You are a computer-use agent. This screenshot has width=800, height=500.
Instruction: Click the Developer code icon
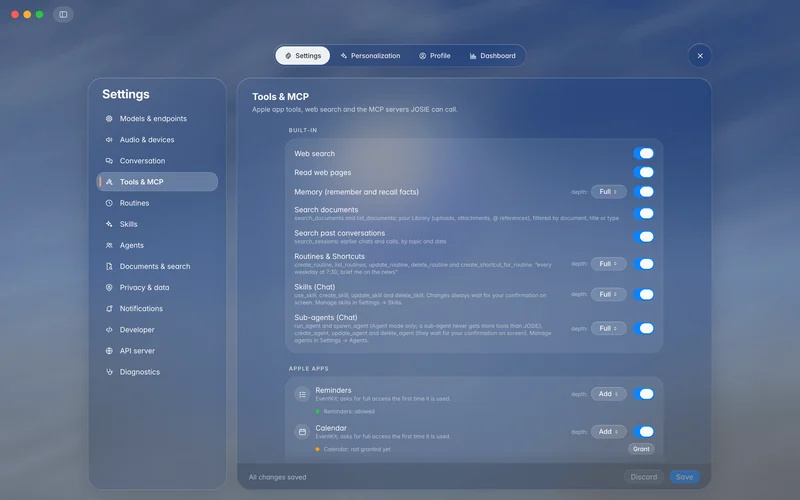[x=109, y=330]
